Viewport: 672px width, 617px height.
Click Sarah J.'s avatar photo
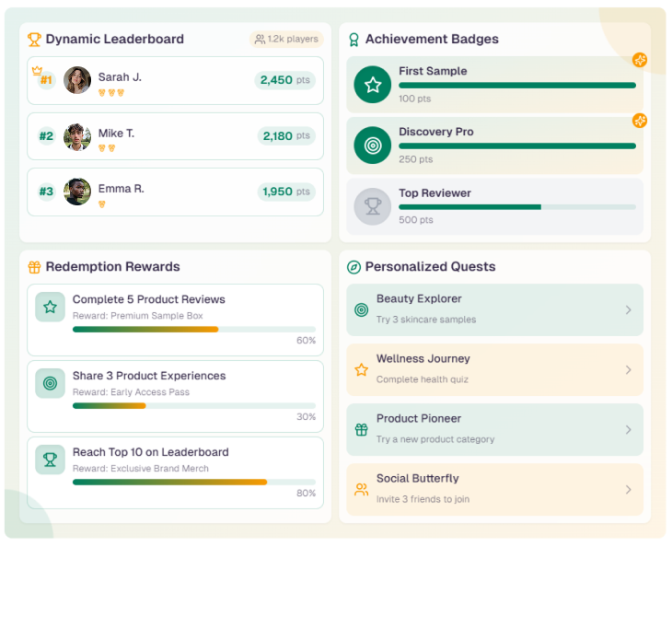77,80
